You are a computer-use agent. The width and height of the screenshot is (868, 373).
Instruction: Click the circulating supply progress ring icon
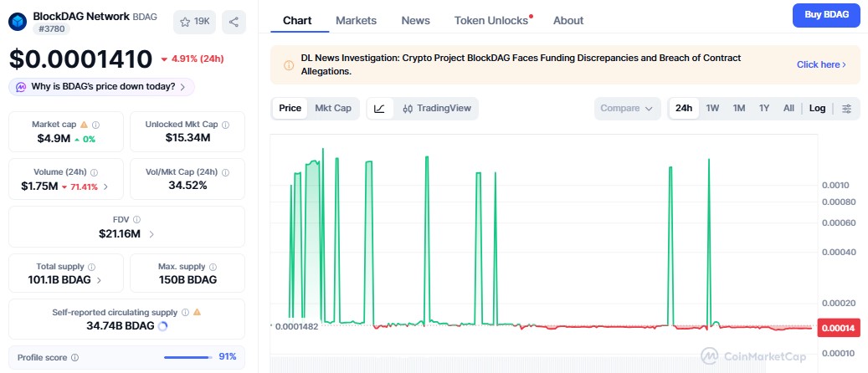pos(162,326)
